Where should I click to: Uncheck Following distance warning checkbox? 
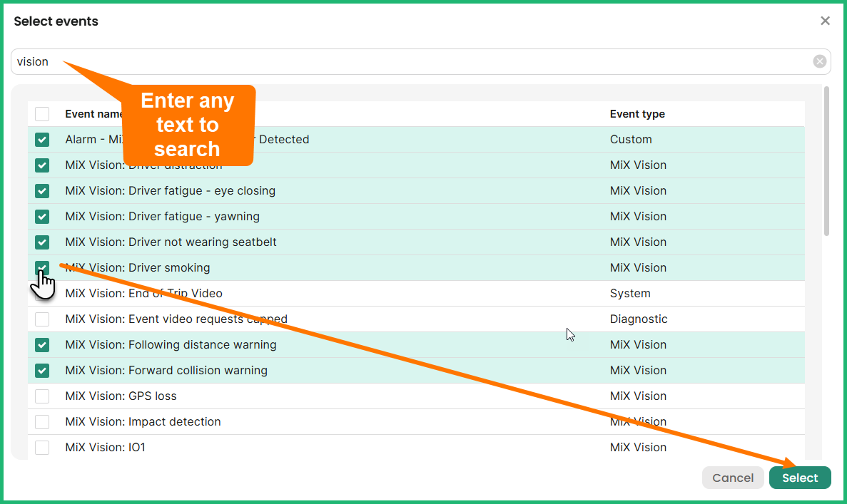pyautogui.click(x=42, y=345)
